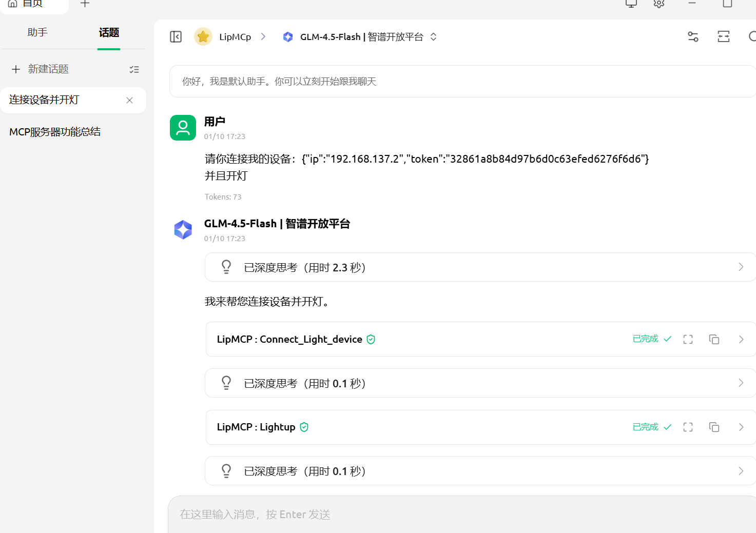756x533 pixels.
Task: Click the breadcrumb chevron after LipMCp
Action: tap(263, 36)
